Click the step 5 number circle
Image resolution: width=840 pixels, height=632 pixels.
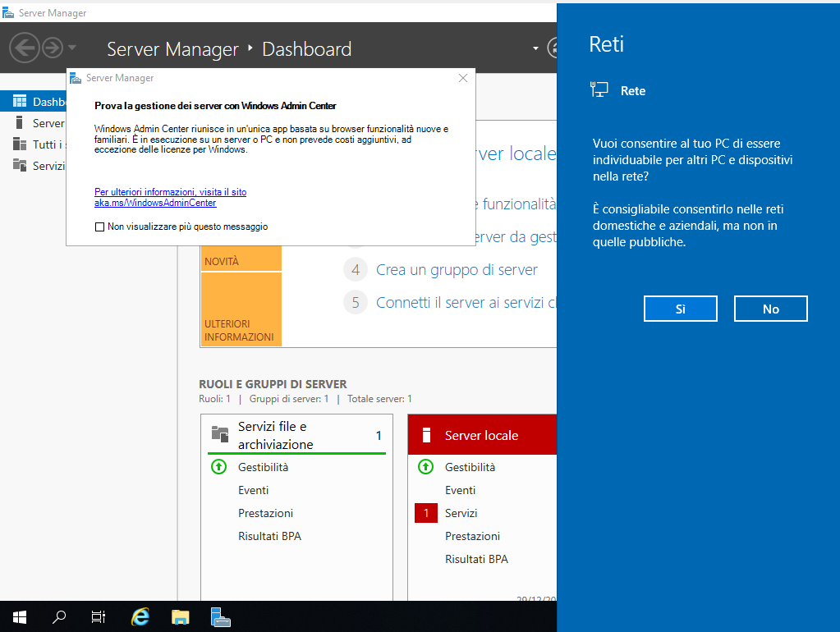point(356,303)
